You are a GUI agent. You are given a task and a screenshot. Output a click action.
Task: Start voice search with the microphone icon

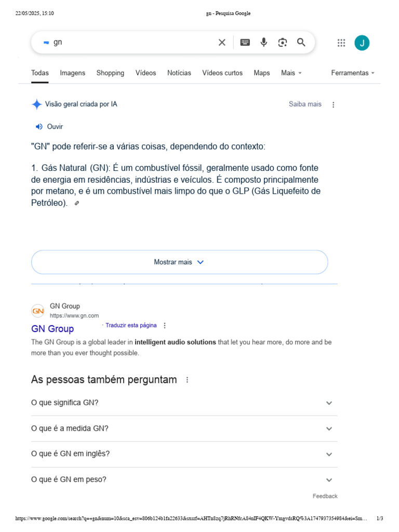(x=264, y=43)
